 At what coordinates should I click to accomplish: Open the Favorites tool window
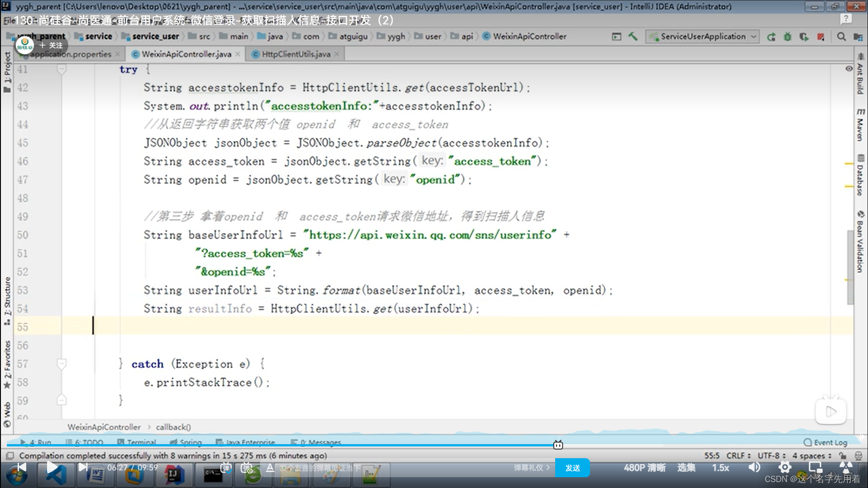coord(7,364)
